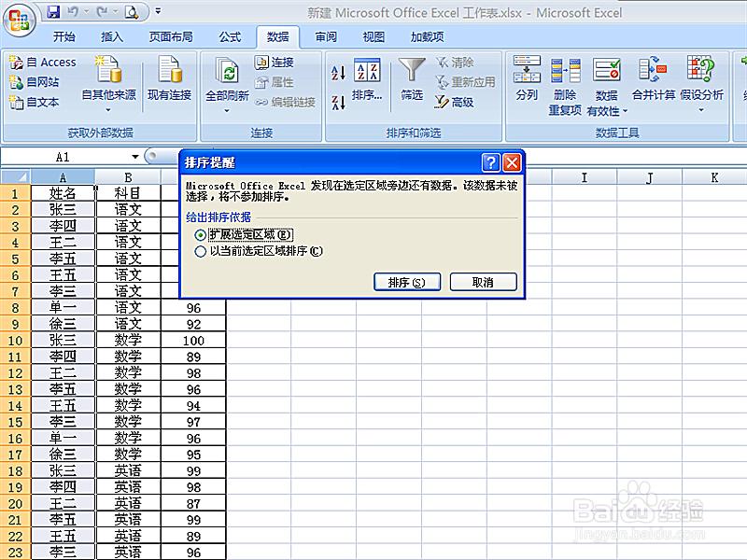Image resolution: width=747 pixels, height=560 pixels.
Task: Save with the quick access floppy icon
Action: (53, 12)
